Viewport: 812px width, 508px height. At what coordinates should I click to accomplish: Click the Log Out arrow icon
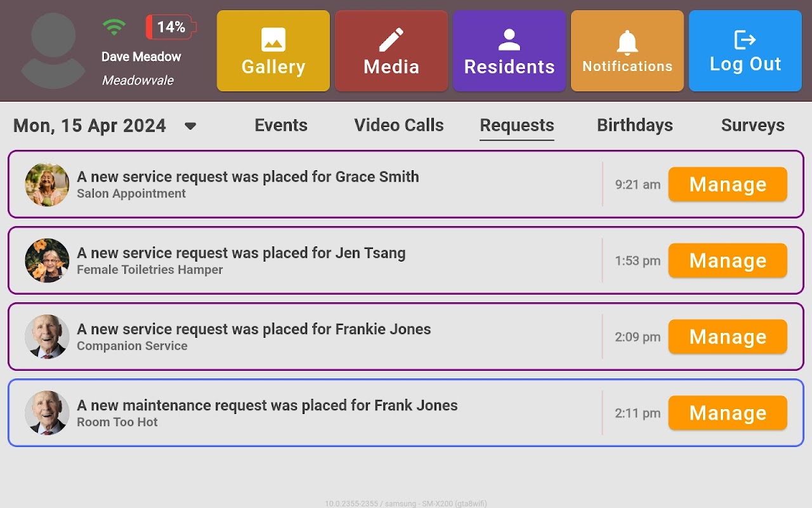pyautogui.click(x=745, y=40)
